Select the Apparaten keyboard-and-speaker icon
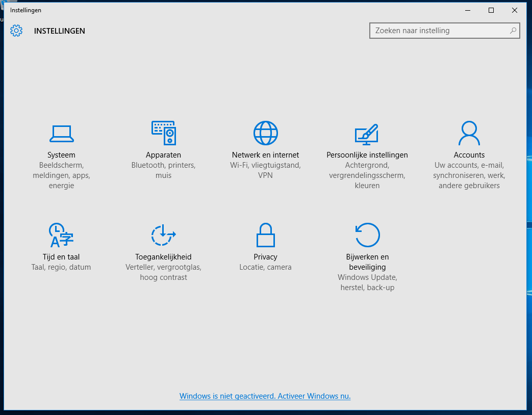This screenshot has height=415, width=532. click(x=163, y=133)
